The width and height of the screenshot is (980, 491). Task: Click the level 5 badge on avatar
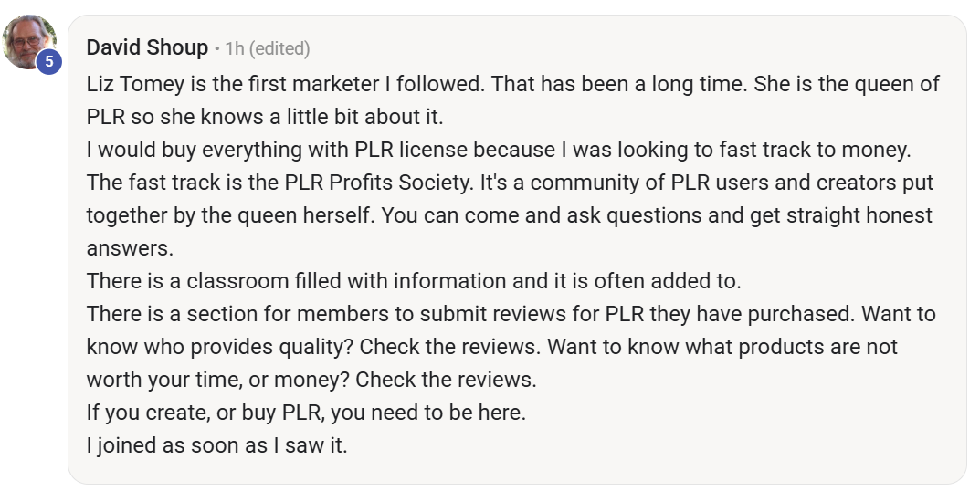48,62
